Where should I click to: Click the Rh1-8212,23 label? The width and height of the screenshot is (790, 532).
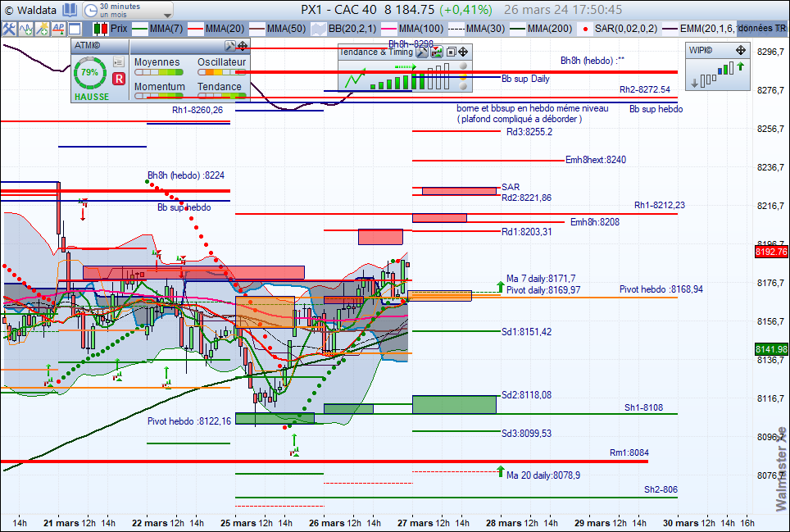(x=660, y=205)
